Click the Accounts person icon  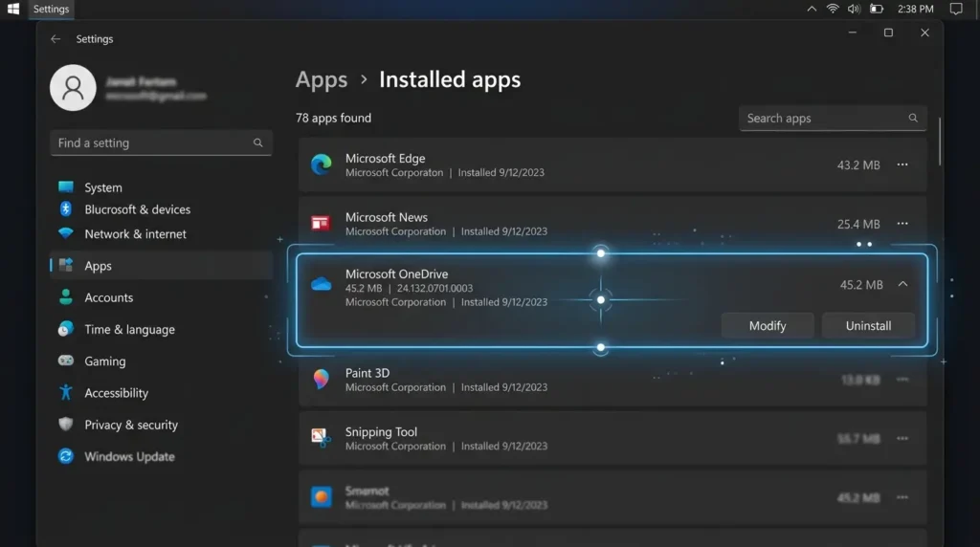[66, 296]
